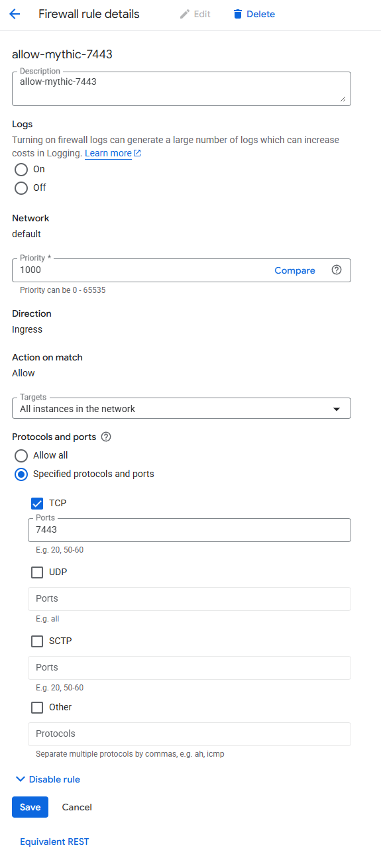Open the Equivalent REST link
This screenshot has width=381, height=868.
[54, 842]
